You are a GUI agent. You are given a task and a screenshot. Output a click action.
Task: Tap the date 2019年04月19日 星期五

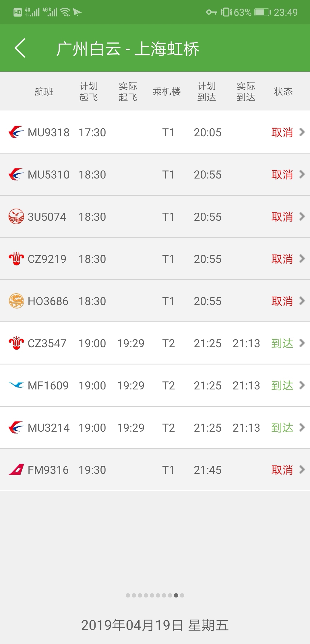coord(155,625)
